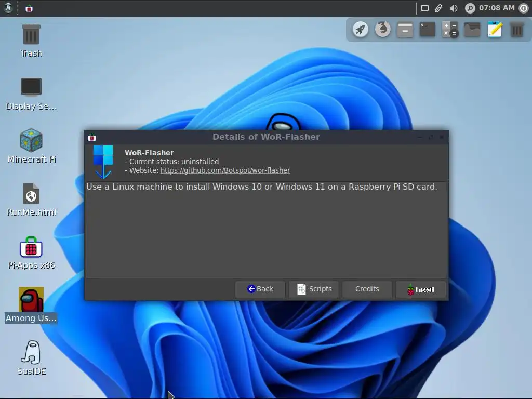Click the power button in the top panel
532x399 pixels.
(524, 8)
